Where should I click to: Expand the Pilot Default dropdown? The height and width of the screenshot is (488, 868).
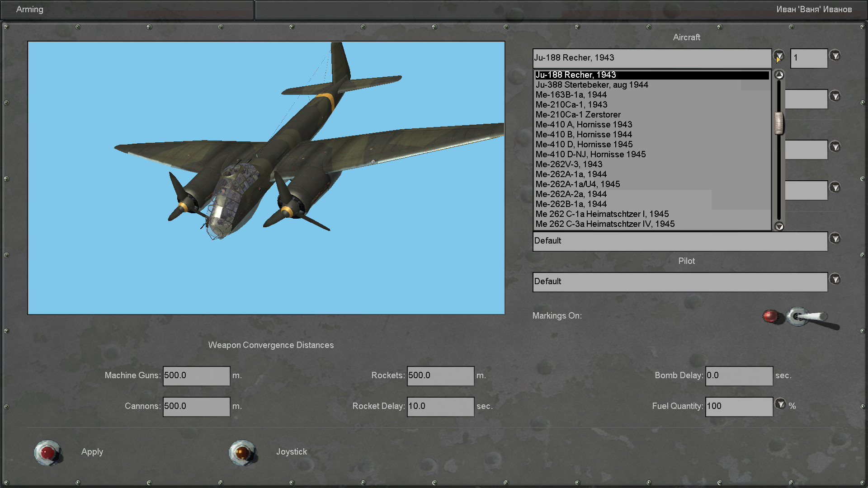click(x=835, y=279)
